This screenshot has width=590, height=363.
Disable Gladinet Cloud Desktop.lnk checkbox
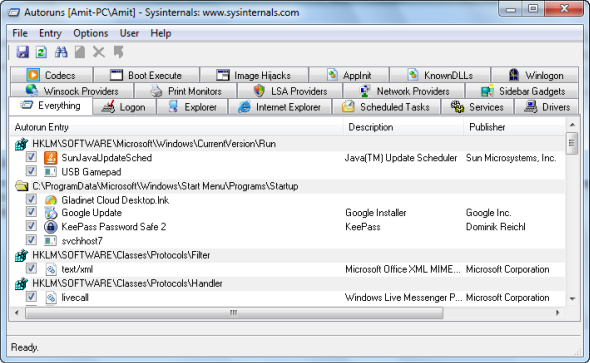[31, 199]
